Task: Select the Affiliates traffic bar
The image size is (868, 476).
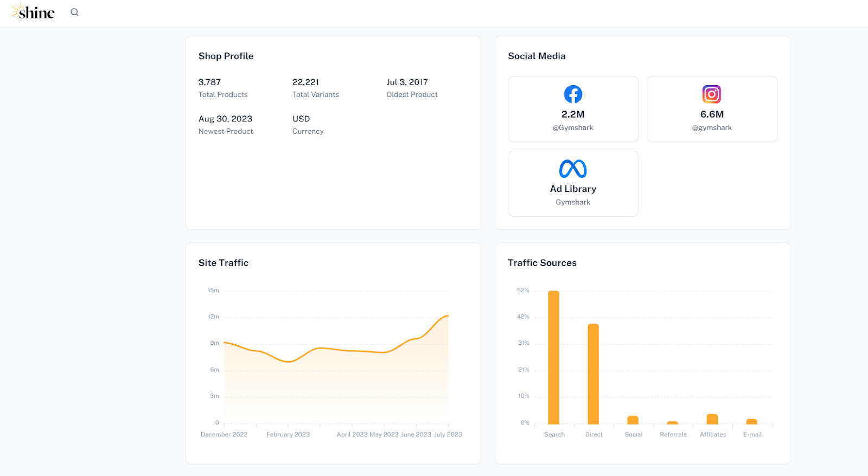Action: coord(712,419)
